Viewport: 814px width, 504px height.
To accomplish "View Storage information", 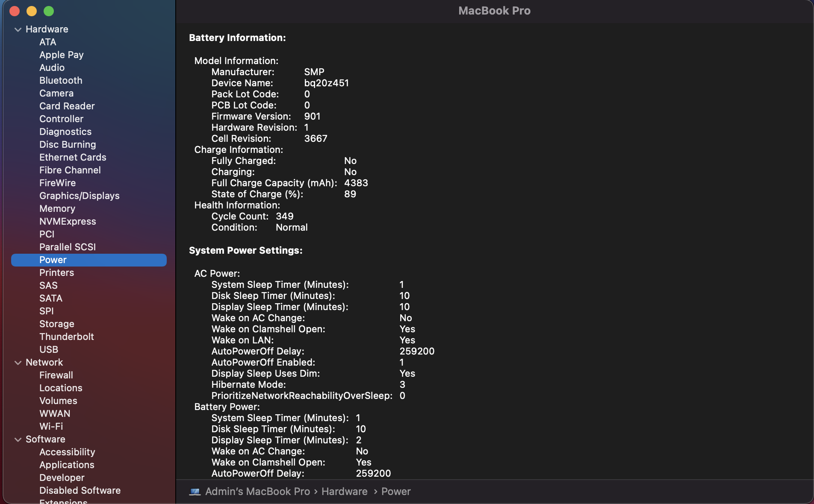I will pos(57,324).
